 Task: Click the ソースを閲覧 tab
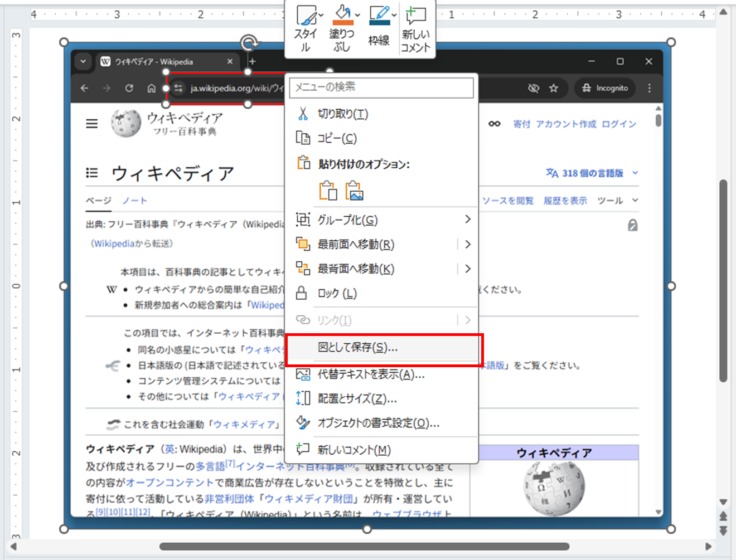tap(508, 200)
